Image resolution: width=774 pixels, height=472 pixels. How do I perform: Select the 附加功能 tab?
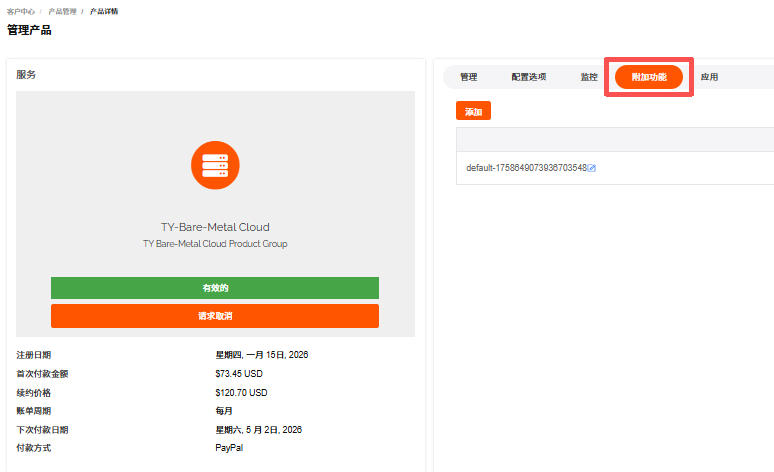(649, 77)
